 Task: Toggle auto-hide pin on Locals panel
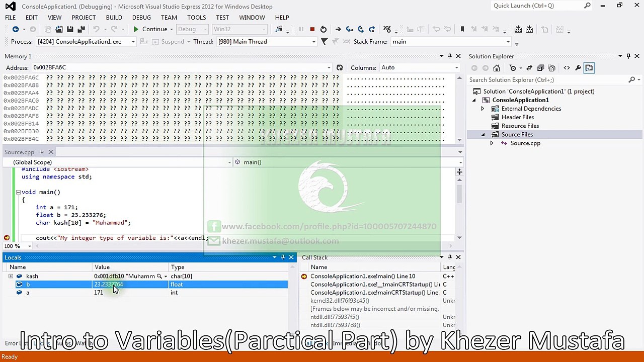(283, 257)
